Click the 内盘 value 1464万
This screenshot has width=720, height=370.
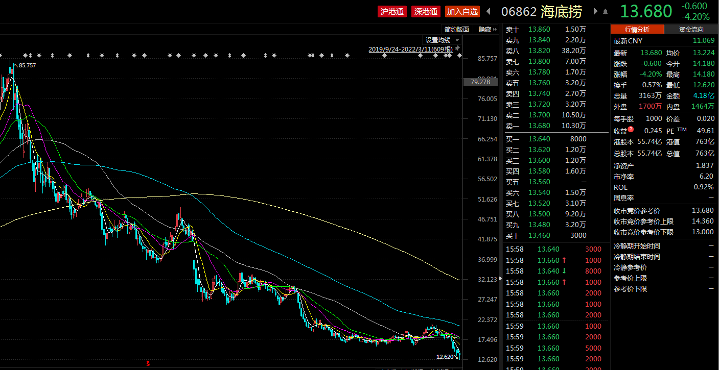(x=703, y=107)
